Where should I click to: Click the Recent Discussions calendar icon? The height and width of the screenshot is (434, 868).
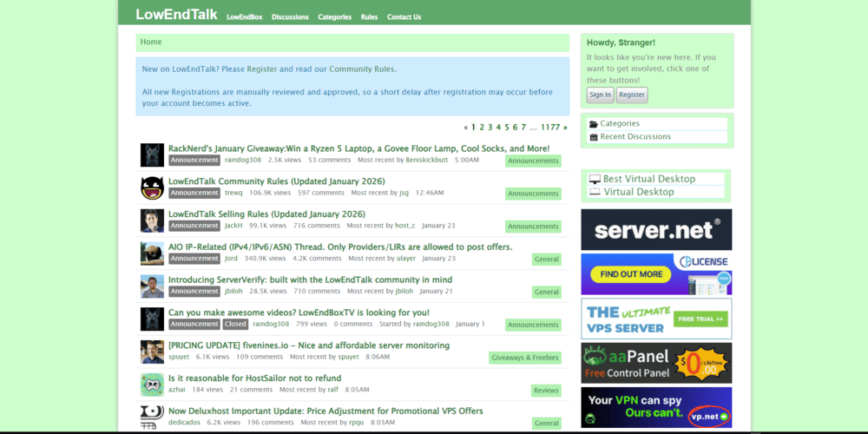tap(594, 137)
